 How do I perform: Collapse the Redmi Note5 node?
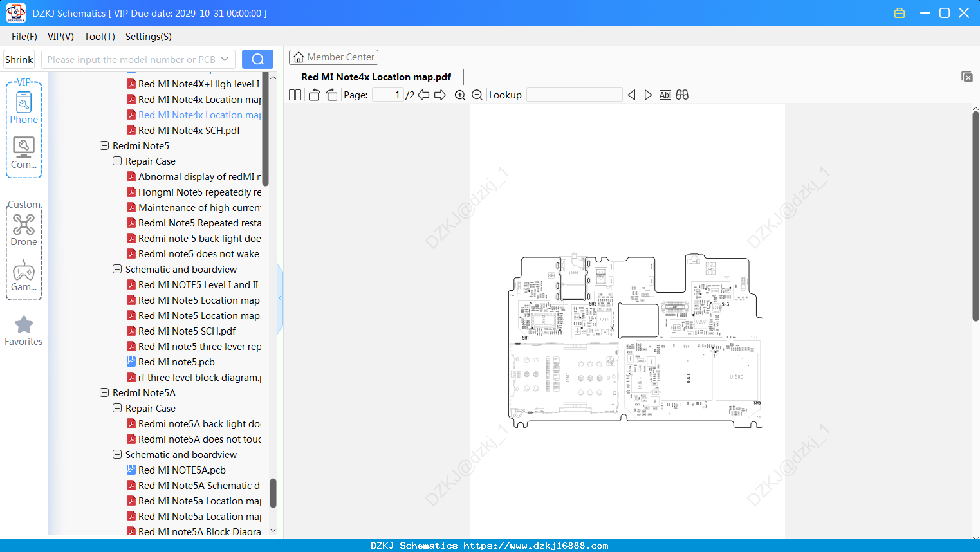[104, 146]
